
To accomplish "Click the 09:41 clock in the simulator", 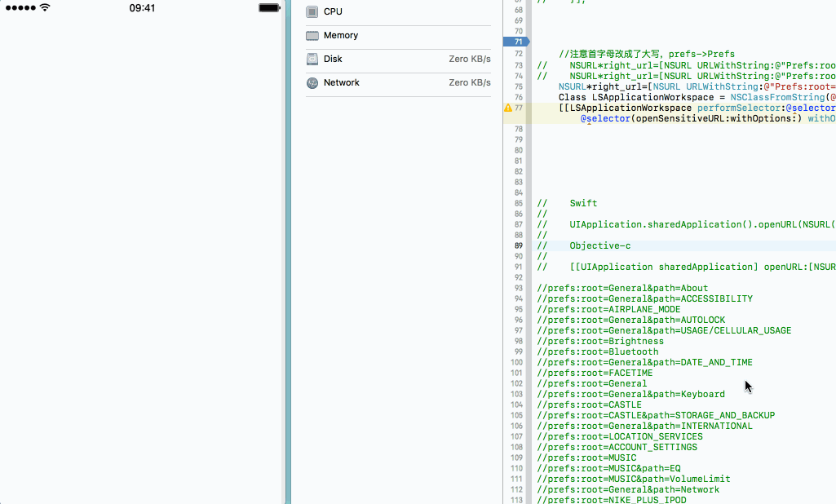I will click(142, 8).
